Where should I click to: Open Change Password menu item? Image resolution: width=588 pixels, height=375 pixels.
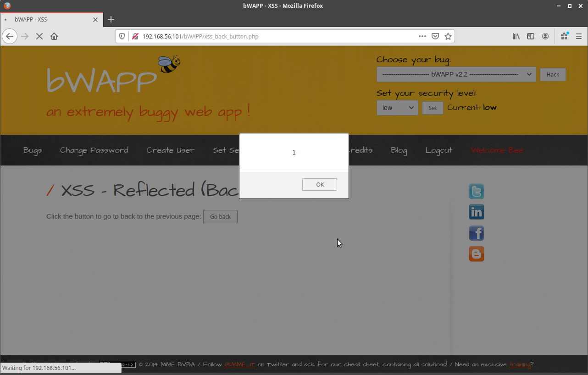pyautogui.click(x=94, y=150)
